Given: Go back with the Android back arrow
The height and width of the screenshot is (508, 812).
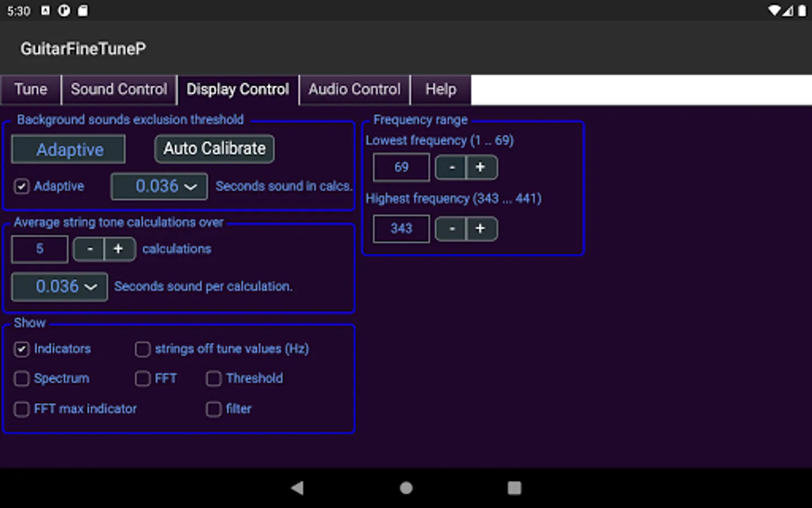Looking at the screenshot, I should pos(298,488).
